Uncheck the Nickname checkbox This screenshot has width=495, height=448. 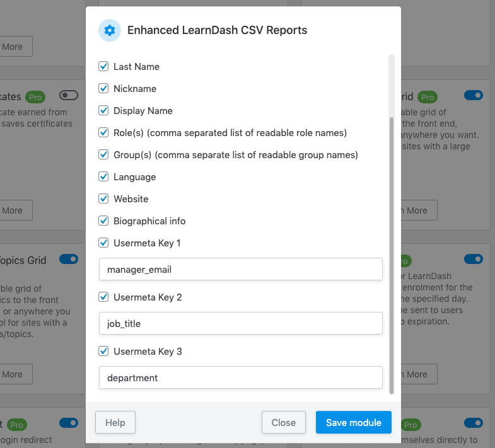(104, 88)
